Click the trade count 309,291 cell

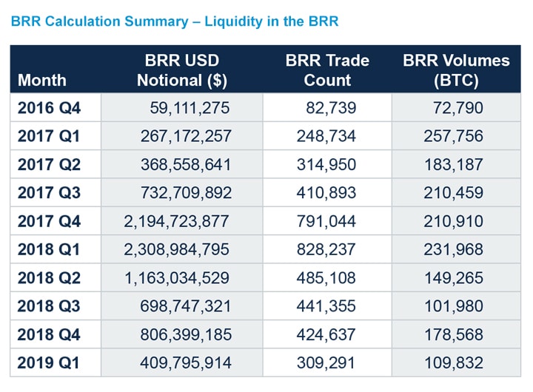pyautogui.click(x=326, y=363)
